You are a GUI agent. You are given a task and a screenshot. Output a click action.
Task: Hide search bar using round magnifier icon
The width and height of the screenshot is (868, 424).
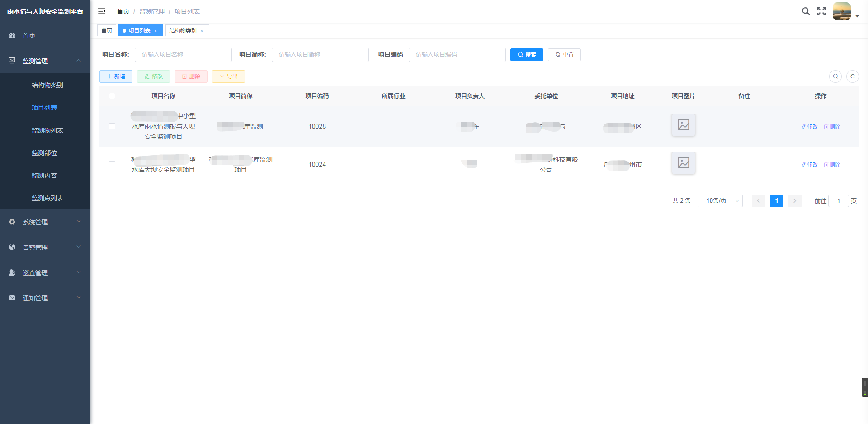point(835,76)
